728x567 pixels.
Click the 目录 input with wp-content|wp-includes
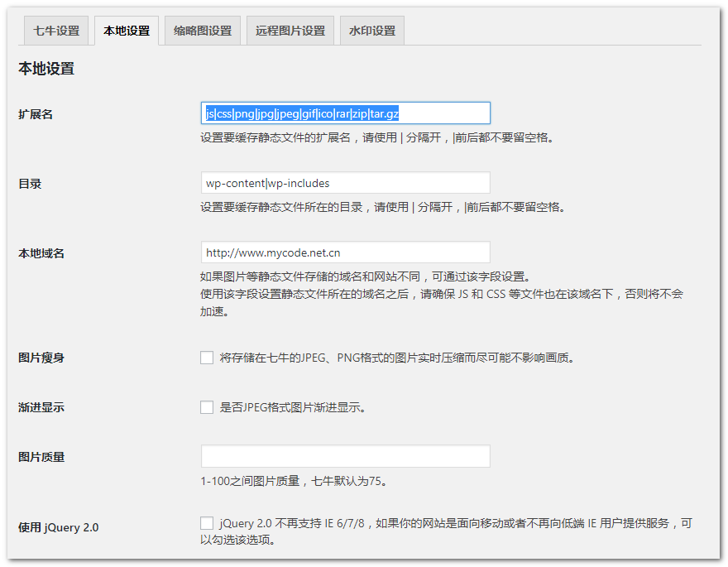pos(346,183)
